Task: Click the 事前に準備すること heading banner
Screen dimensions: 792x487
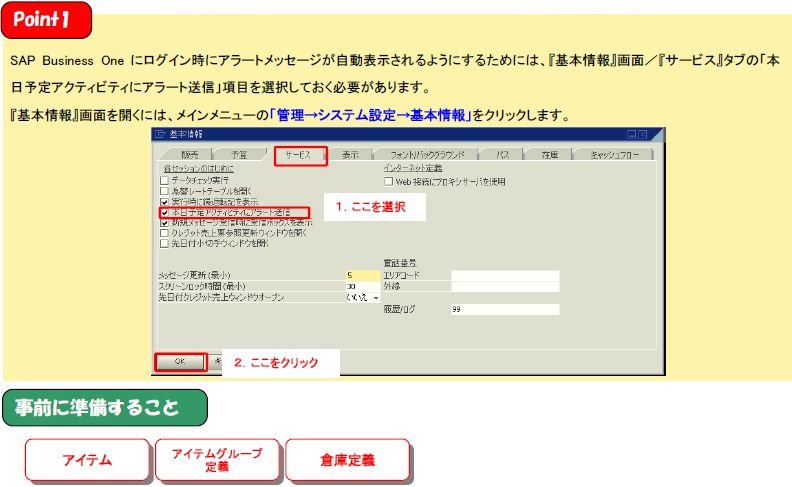Action: click(105, 408)
